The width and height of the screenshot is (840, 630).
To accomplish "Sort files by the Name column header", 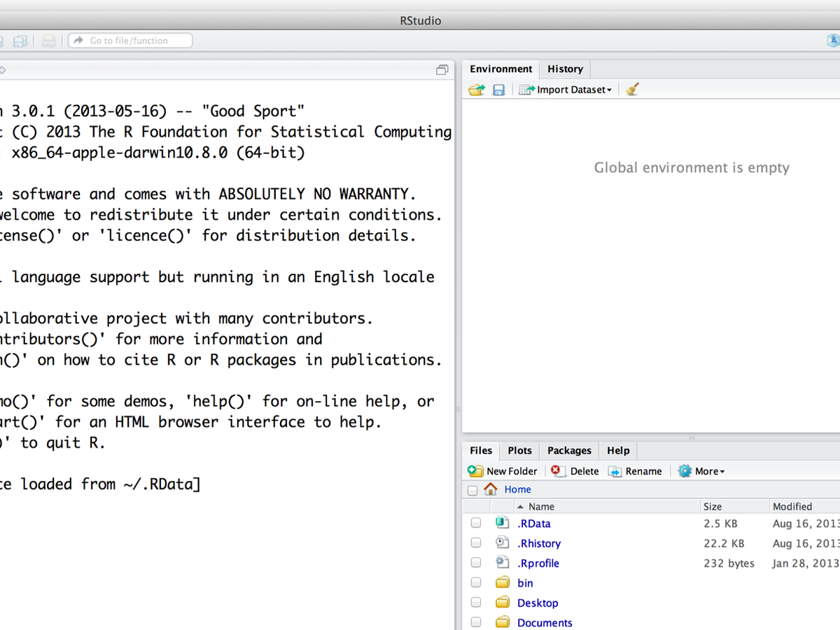I will (541, 506).
